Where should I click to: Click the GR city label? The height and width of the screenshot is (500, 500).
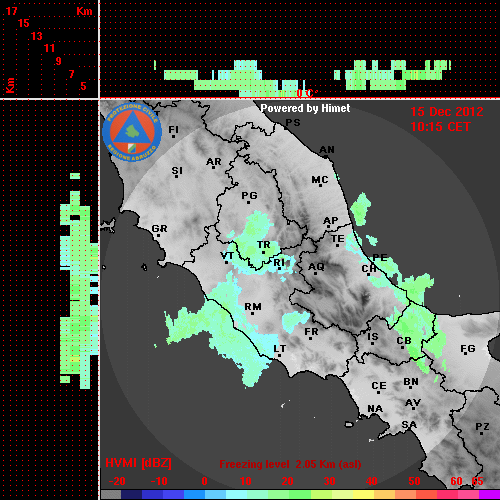159,229
